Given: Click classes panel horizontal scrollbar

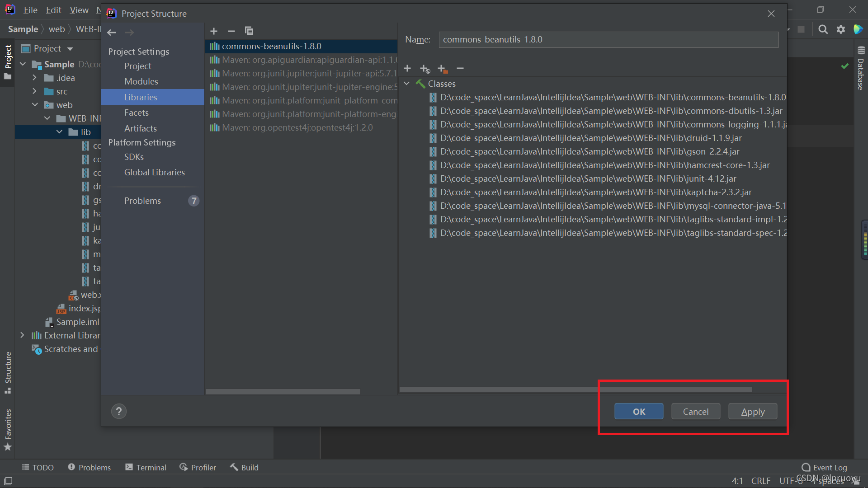Looking at the screenshot, I should click(576, 389).
